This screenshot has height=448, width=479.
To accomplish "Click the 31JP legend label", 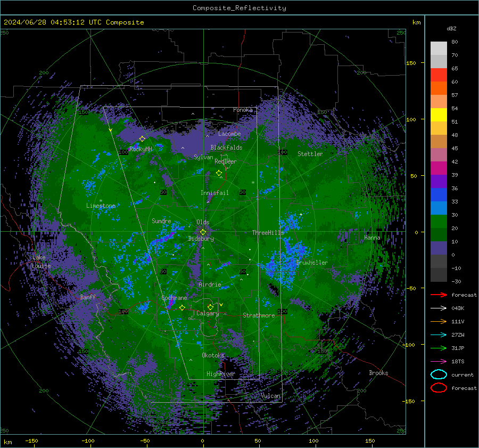I will point(458,348).
